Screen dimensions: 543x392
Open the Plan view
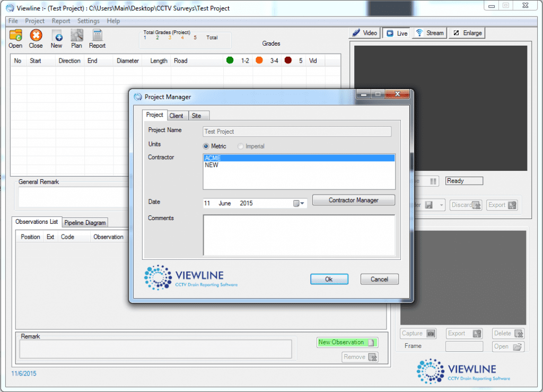[x=76, y=37]
